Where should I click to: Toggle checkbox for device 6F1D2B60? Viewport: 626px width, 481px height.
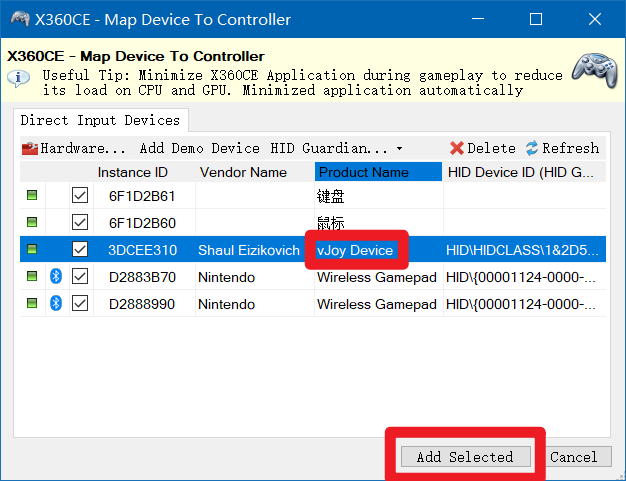[80, 222]
